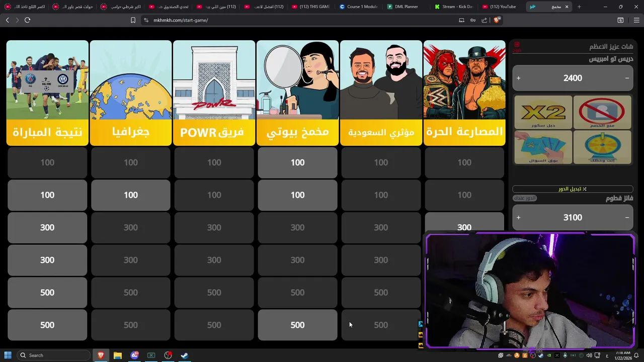Viewport: 644px width, 362px height.
Task: Decrease the 3100 team score with minus
Action: pyautogui.click(x=627, y=217)
